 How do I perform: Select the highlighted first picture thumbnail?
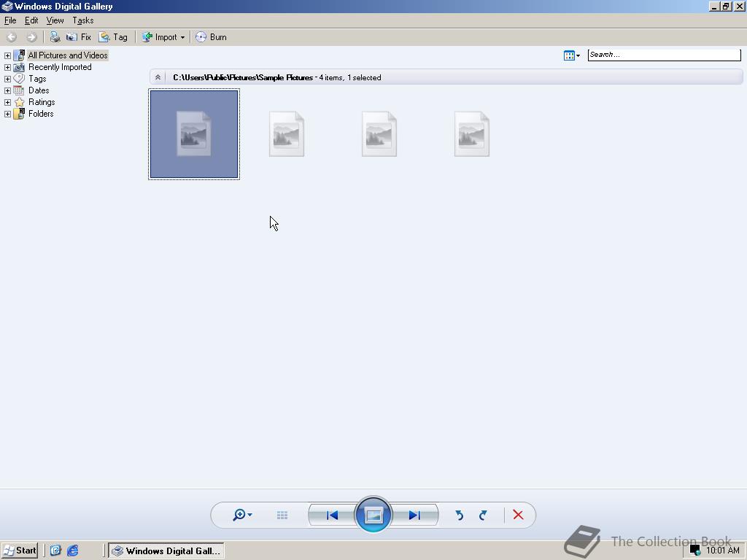pyautogui.click(x=194, y=134)
